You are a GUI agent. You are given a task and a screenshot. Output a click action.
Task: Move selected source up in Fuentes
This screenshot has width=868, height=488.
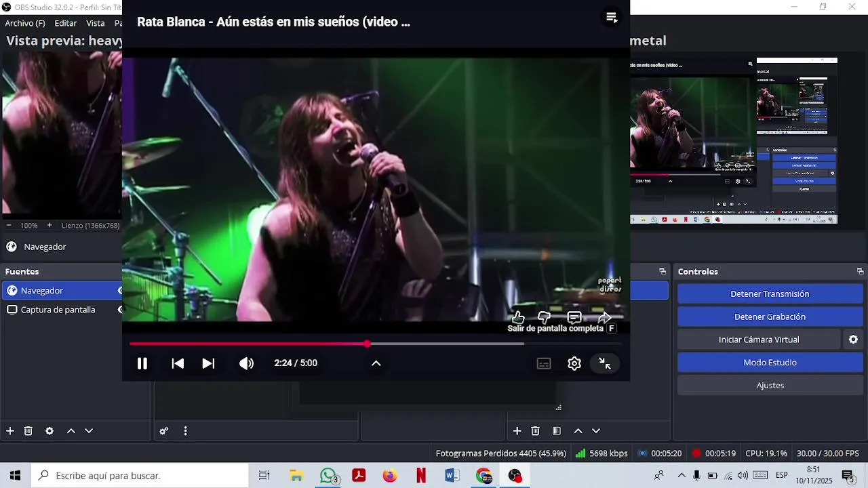71,431
